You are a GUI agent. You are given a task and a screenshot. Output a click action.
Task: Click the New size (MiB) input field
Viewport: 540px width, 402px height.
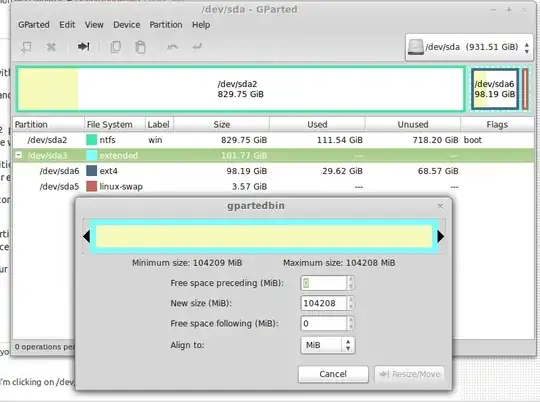[324, 303]
